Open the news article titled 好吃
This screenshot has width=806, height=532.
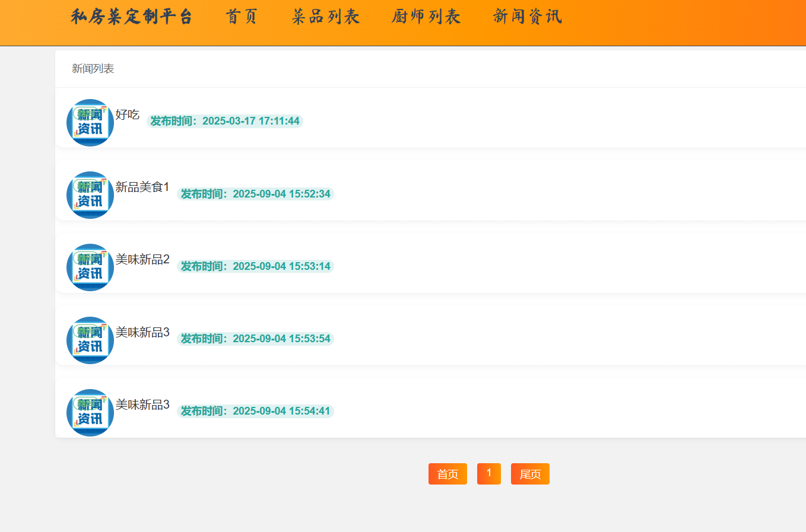click(x=127, y=114)
